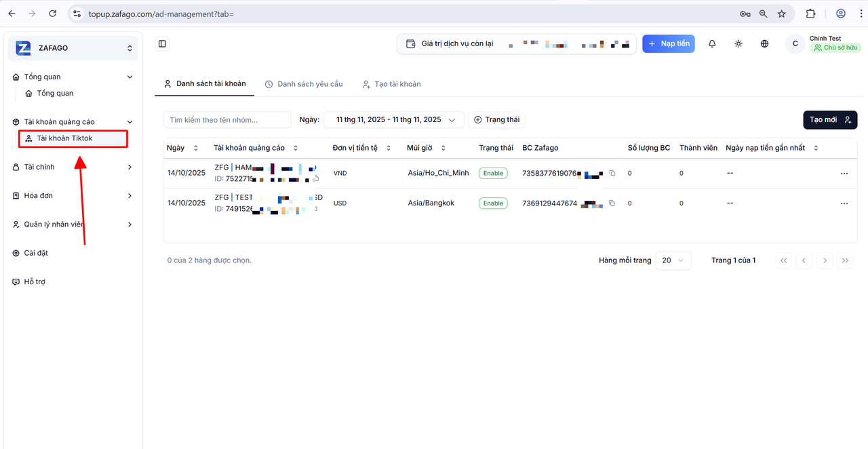Open notifications bell icon
The width and height of the screenshot is (868, 449).
point(712,43)
